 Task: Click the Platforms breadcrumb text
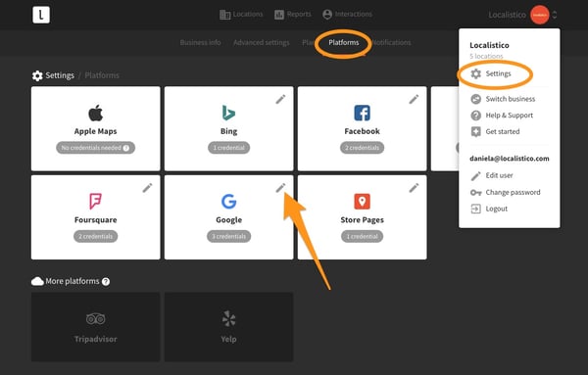click(x=102, y=75)
